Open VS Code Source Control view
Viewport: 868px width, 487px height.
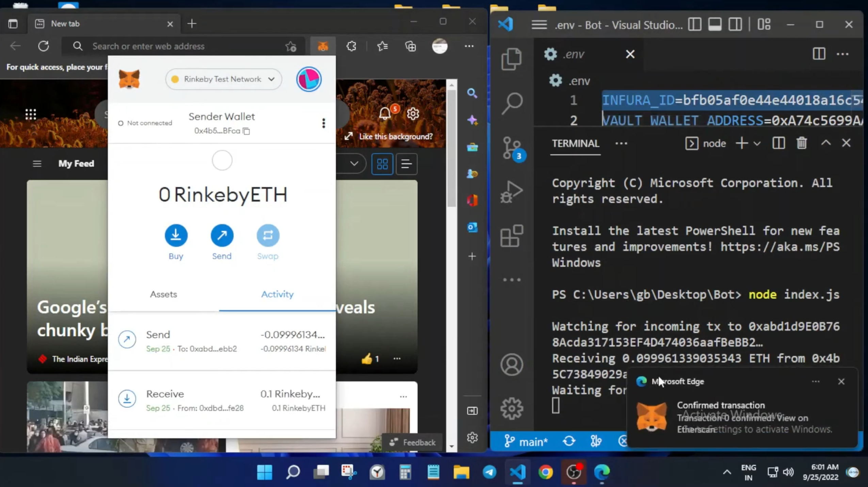tap(512, 148)
